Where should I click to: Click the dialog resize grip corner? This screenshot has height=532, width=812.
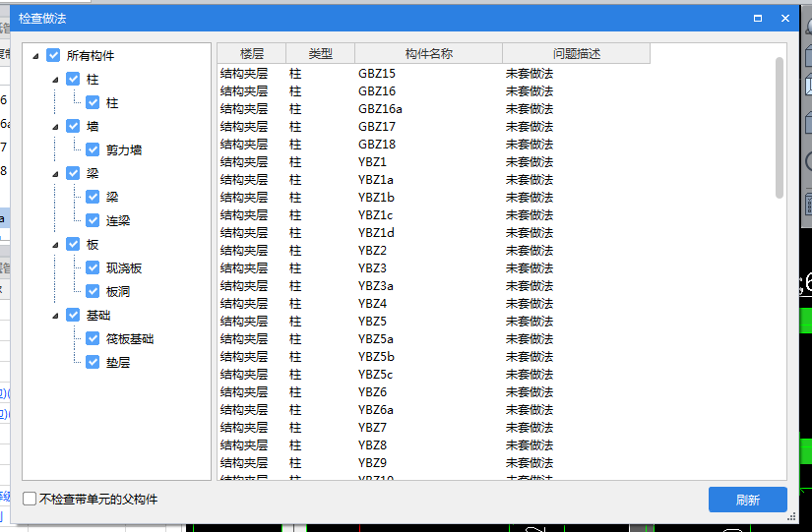point(791,516)
